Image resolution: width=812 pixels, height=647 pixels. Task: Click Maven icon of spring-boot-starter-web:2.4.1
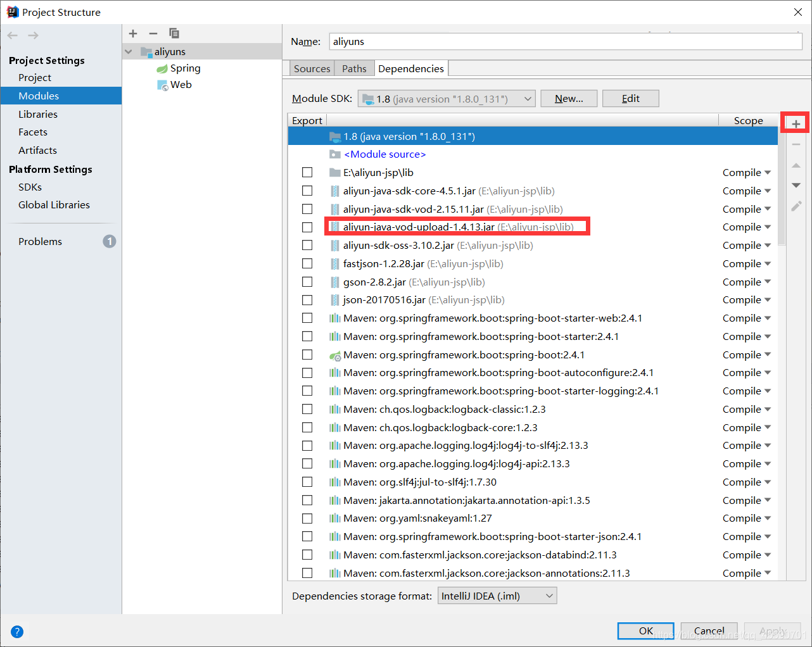(x=335, y=318)
